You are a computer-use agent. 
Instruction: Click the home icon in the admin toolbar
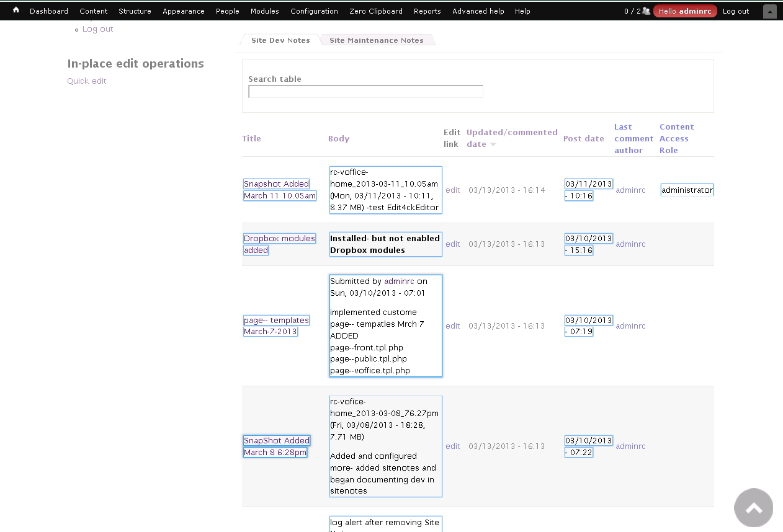click(x=16, y=10)
